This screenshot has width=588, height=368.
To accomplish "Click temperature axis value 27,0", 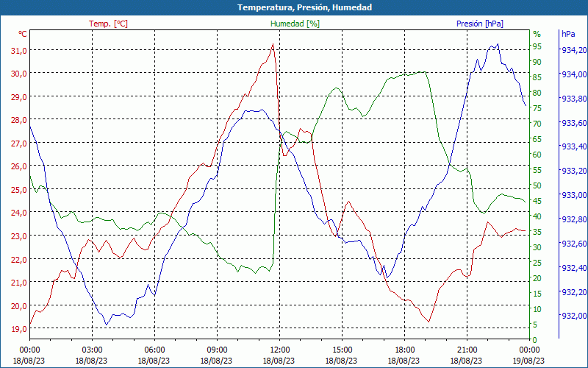I will click(19, 144).
